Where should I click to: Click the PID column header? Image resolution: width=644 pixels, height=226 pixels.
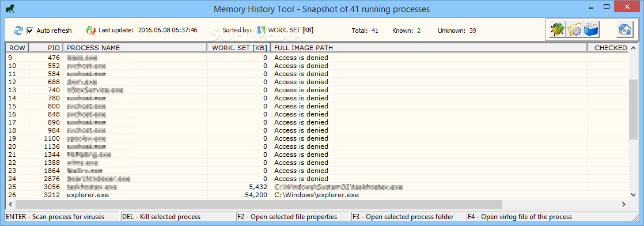tap(46, 48)
